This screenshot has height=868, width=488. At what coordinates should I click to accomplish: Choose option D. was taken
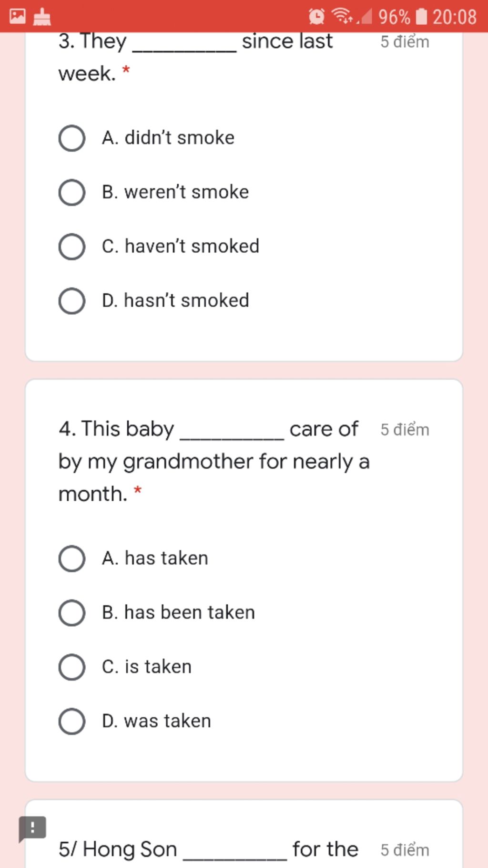tap(135, 722)
